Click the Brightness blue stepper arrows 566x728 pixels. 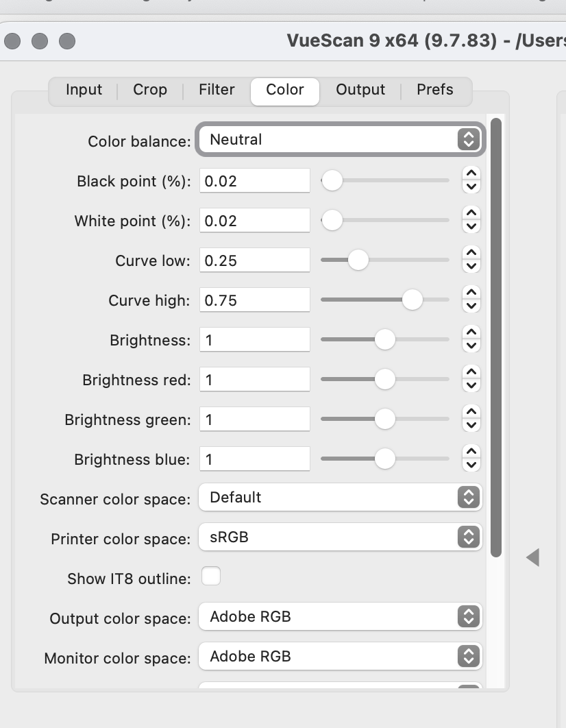click(x=471, y=459)
